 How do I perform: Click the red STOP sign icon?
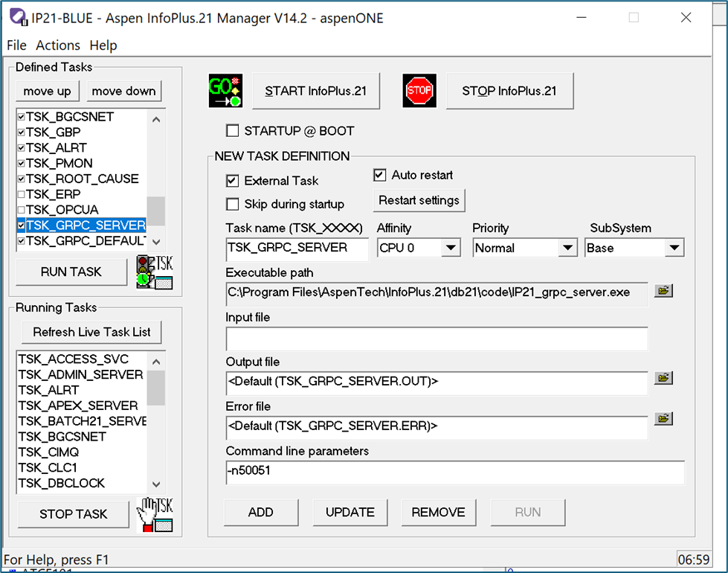[419, 91]
